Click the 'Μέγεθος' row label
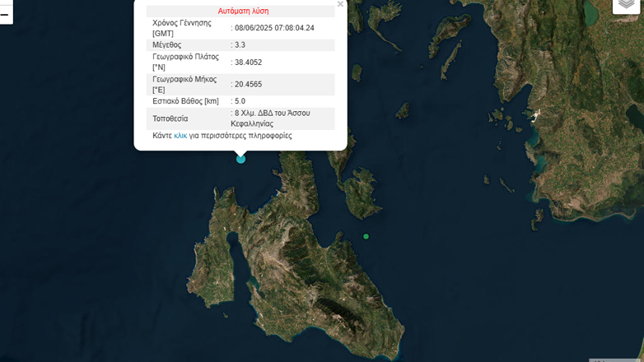Viewport: 644px width, 362px height. [167, 45]
